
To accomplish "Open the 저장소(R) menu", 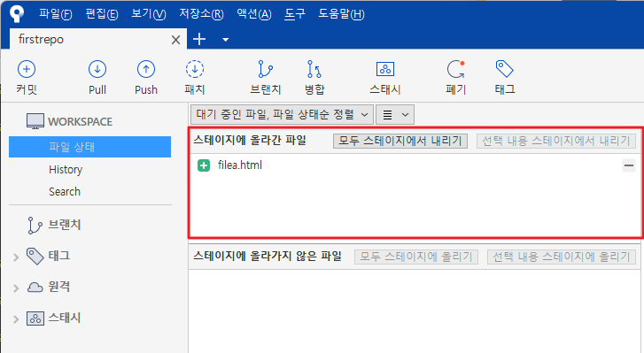I will click(201, 14).
